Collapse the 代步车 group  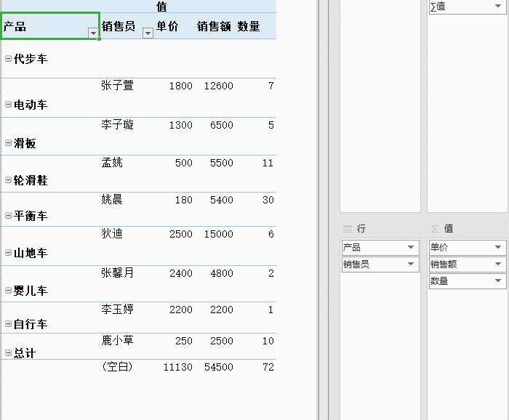point(9,59)
